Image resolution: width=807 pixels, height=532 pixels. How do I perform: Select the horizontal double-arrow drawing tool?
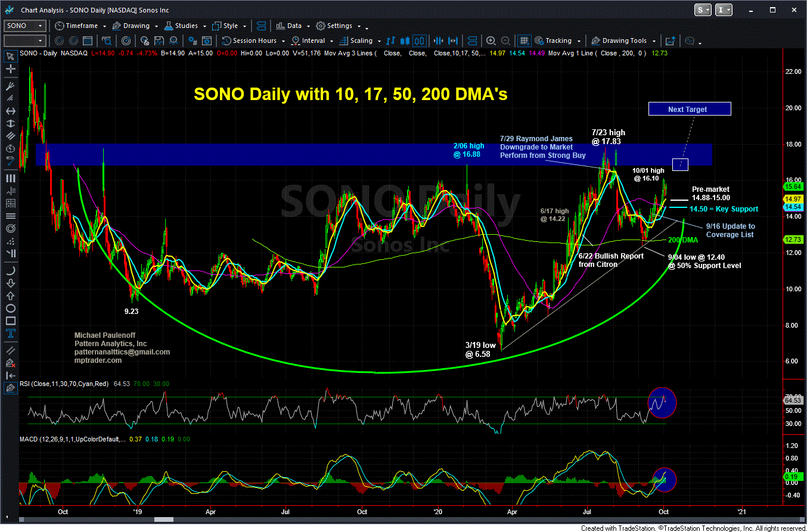(10, 111)
